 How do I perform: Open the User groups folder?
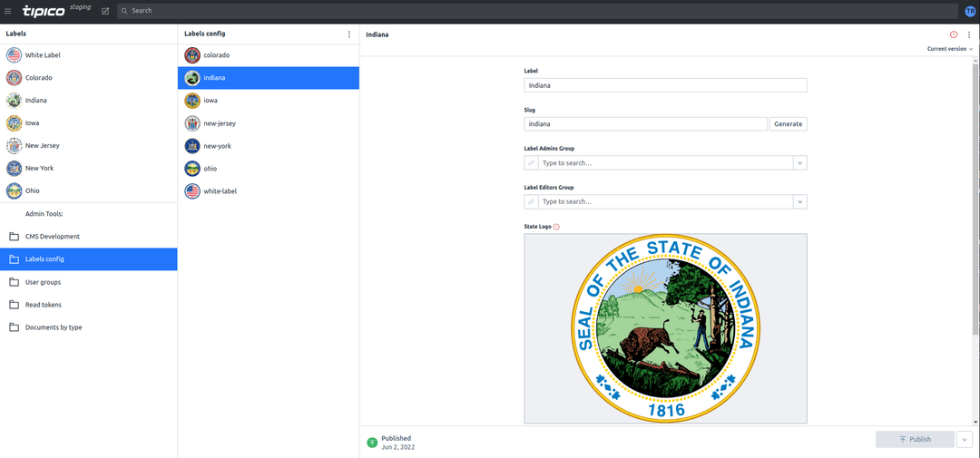coord(89,282)
